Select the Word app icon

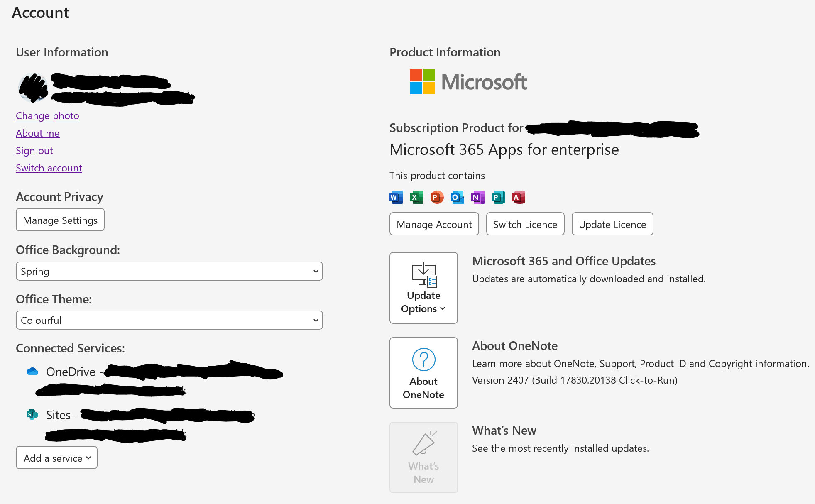396,197
